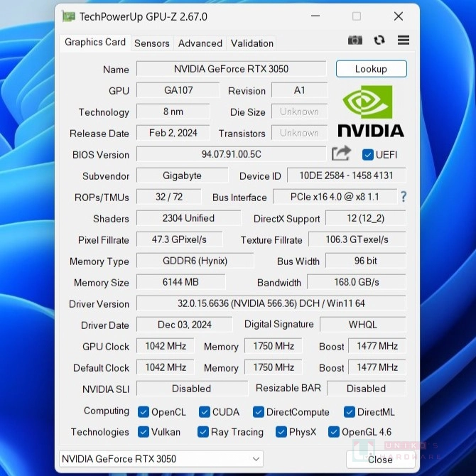This screenshot has height=476, width=476.
Task: Click the Shaders field 2304 Unified
Action: click(188, 218)
